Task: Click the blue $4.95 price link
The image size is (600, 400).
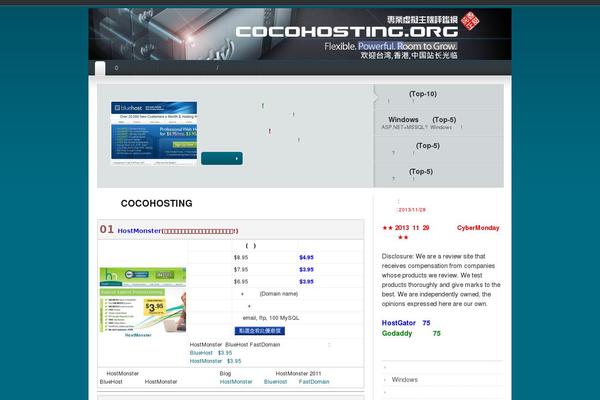Action: point(306,258)
